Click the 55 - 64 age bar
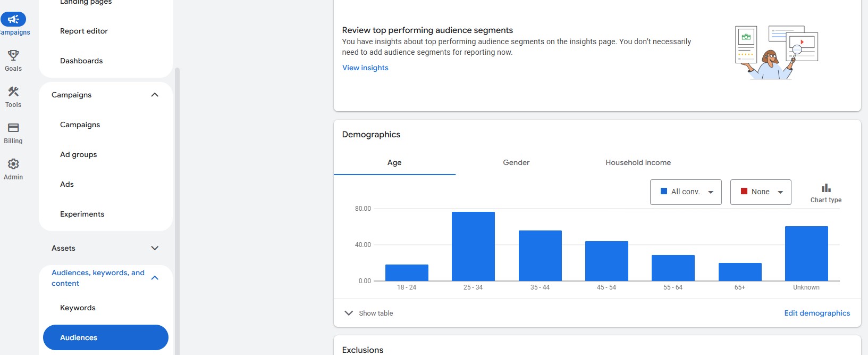Viewport: 868px width, 355px height. tap(673, 268)
